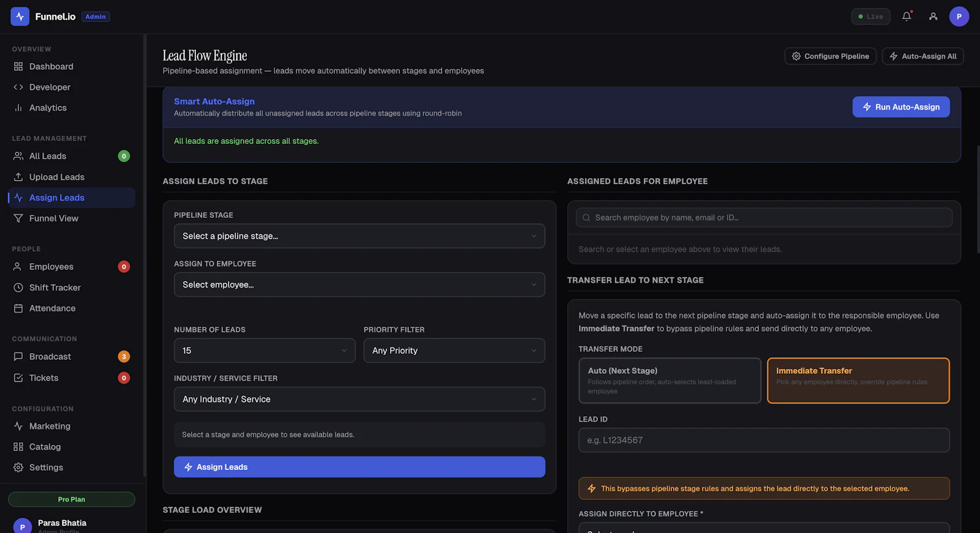Viewport: 980px width, 533px height.
Task: Click the Paras Bhatia profile name
Action: [x=62, y=523]
